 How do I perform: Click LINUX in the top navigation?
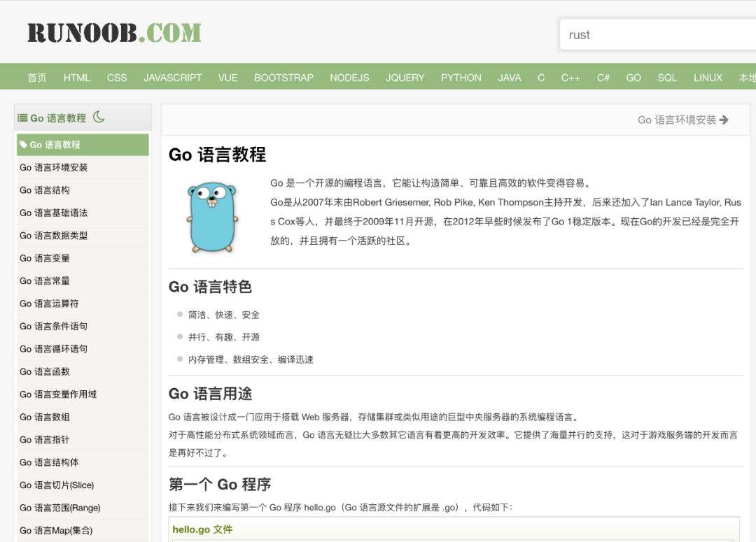[x=708, y=78]
